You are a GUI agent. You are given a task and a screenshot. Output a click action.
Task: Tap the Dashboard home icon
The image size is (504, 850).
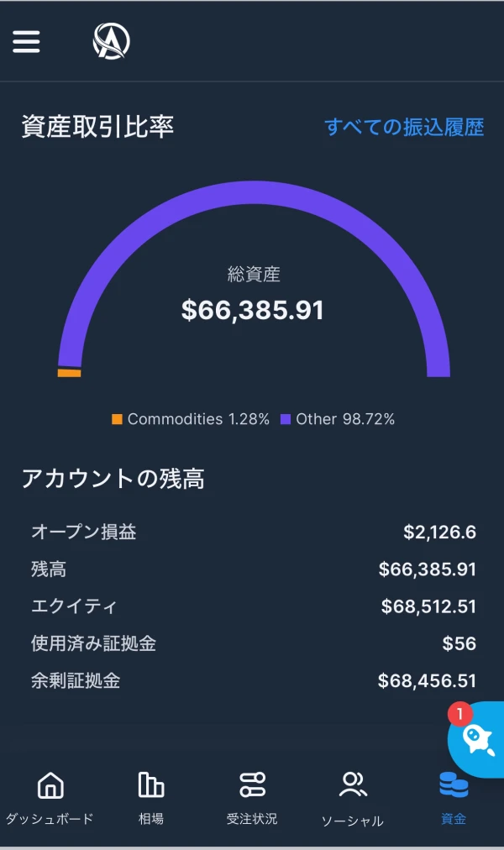coord(50,785)
